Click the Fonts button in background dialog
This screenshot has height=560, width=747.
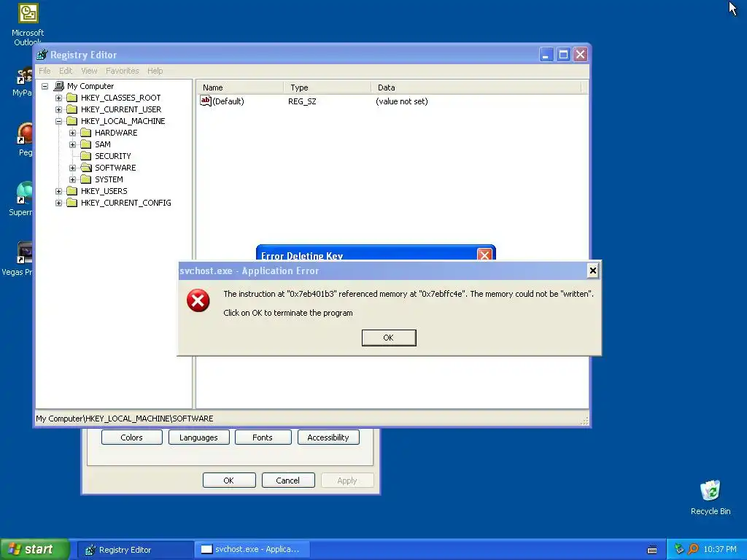pyautogui.click(x=263, y=437)
